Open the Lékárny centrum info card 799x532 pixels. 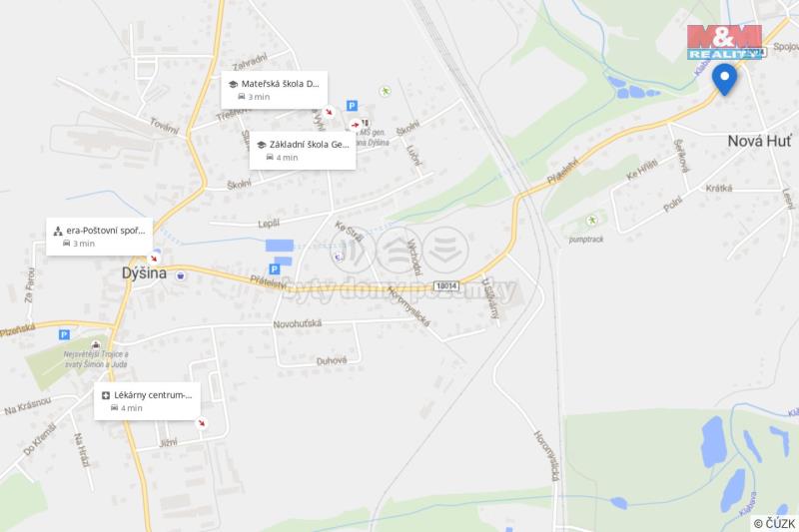click(147, 401)
